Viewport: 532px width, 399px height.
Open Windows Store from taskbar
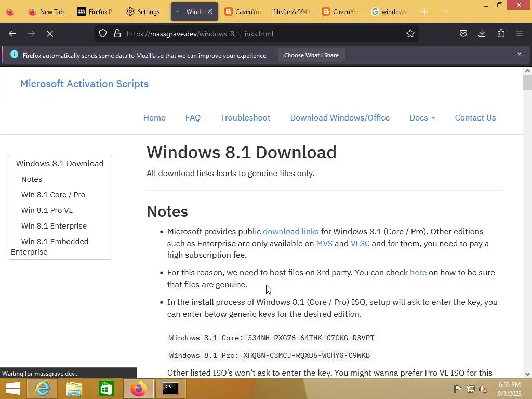click(106, 389)
